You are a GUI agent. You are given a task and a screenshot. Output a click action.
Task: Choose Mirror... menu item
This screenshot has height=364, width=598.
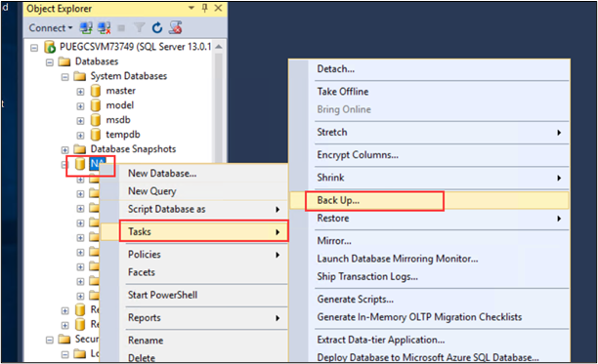430,241
